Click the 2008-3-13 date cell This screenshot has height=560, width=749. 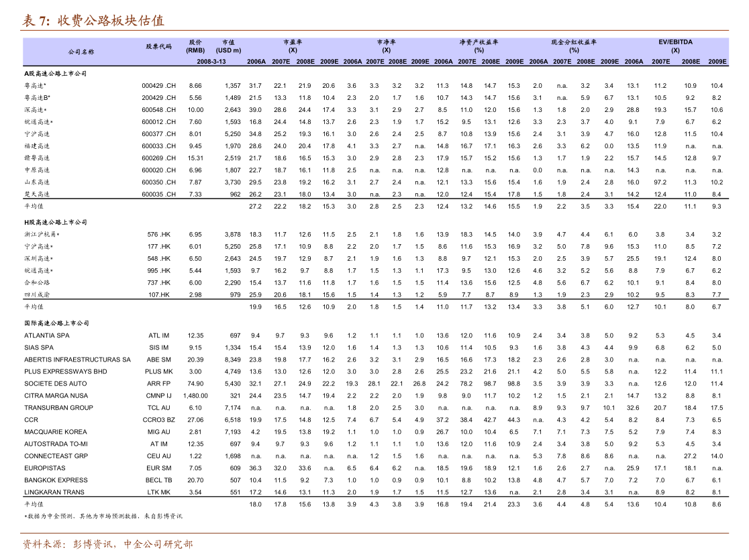pyautogui.click(x=211, y=62)
